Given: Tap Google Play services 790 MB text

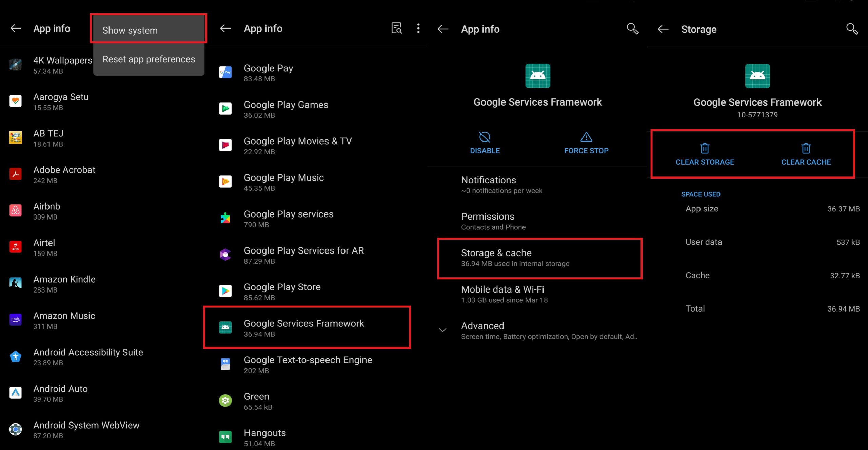Looking at the screenshot, I should point(289,219).
